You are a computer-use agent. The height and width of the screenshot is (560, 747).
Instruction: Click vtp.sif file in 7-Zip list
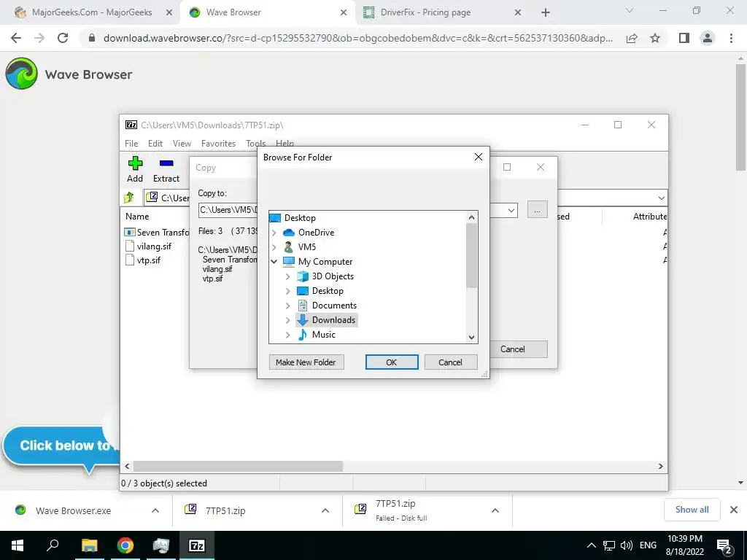pos(142,260)
